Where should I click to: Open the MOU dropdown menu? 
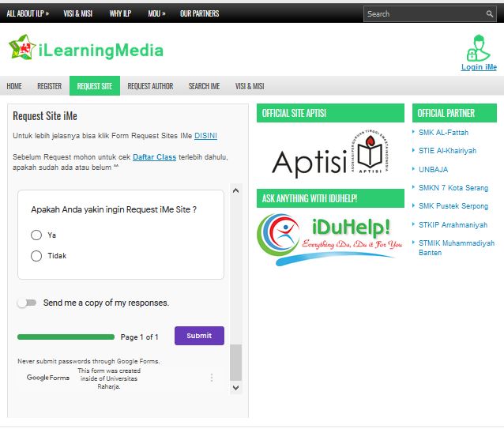(x=156, y=13)
